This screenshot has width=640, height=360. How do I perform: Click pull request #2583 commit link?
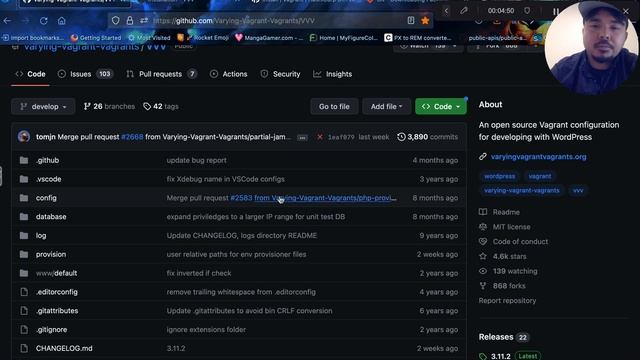pos(241,198)
